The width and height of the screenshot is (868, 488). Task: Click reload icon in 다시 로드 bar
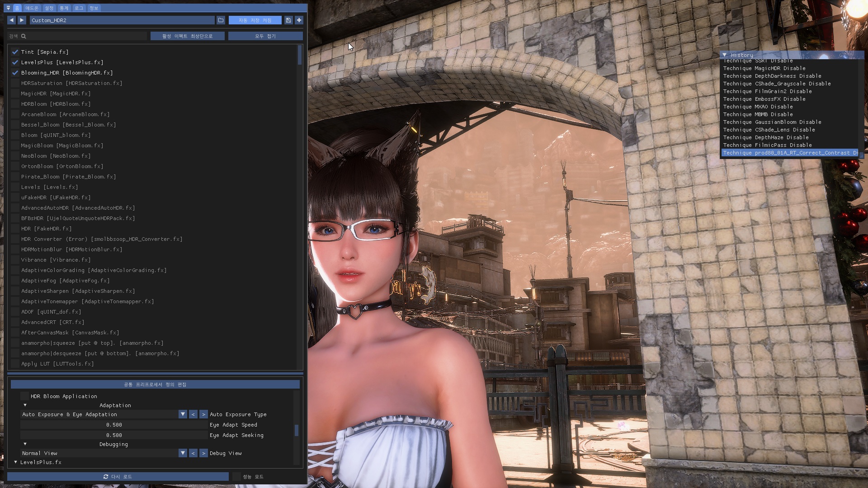pyautogui.click(x=106, y=477)
